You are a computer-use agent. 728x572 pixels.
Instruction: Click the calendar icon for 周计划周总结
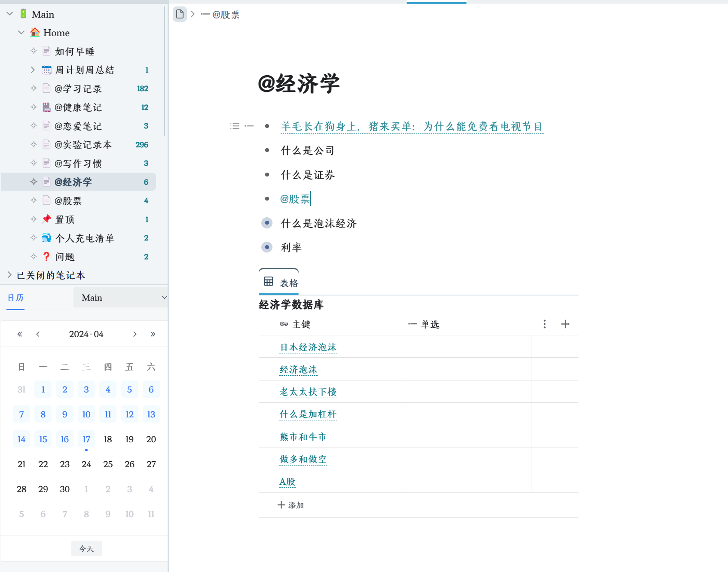(46, 70)
